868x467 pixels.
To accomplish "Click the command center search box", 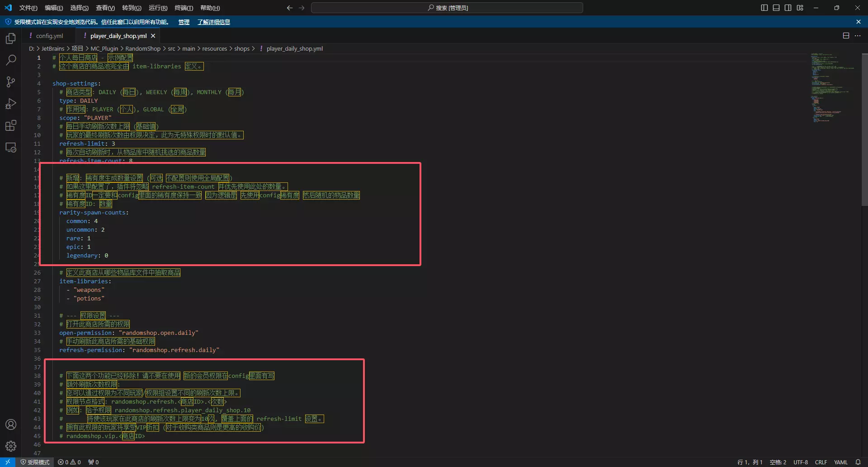I will [447, 8].
